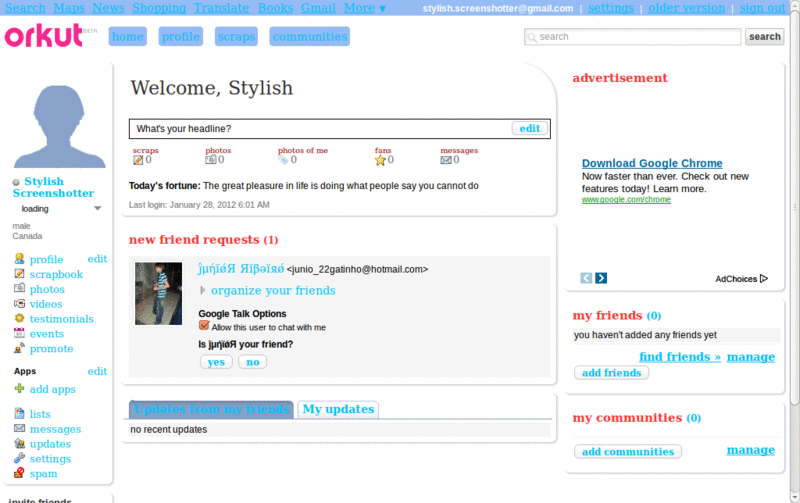Expand the organize your friends arrow
The image size is (800, 503).
pos(203,290)
